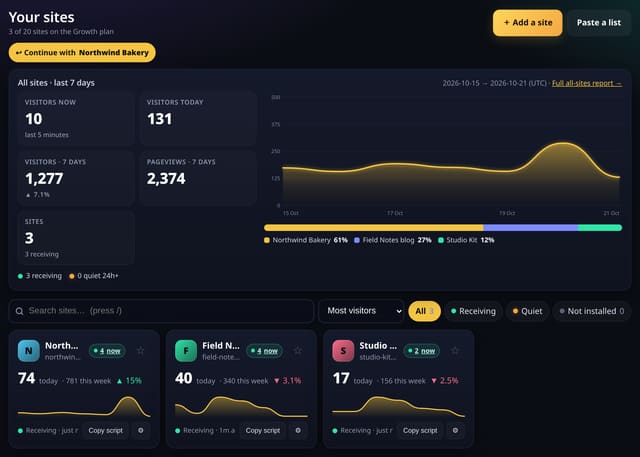Click the 15% up trend on Northwind
The width and height of the screenshot is (640, 457).
(x=129, y=381)
